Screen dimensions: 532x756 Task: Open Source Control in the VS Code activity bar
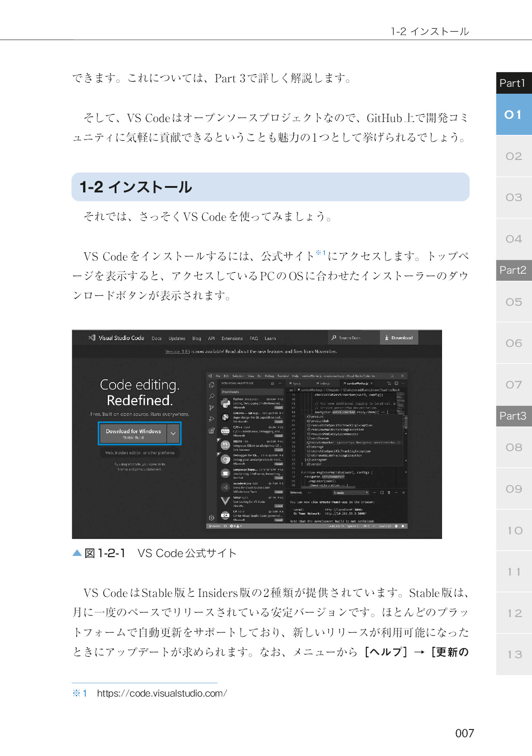[x=211, y=408]
